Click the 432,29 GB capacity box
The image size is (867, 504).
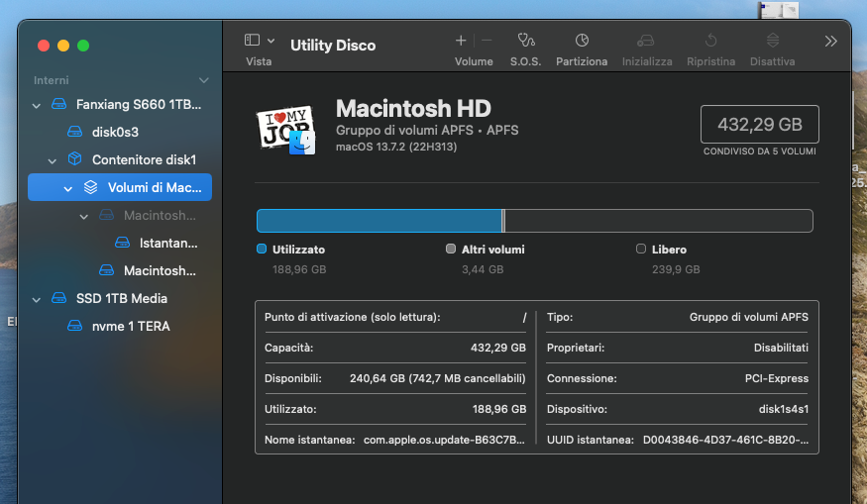[x=760, y=125]
